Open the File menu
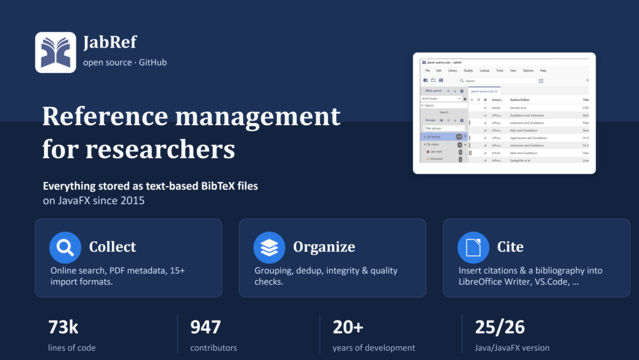The width and height of the screenshot is (639, 360). tap(427, 71)
